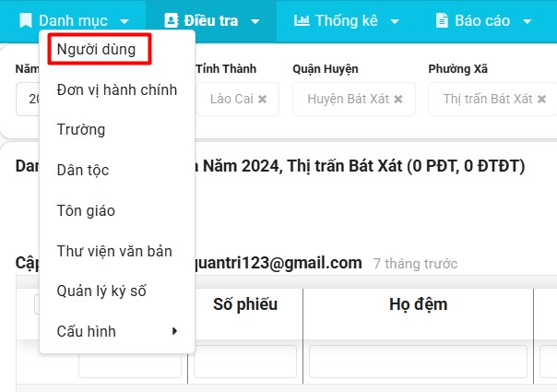Open the Quản lý ký số item
This screenshot has width=557, height=392.
pyautogui.click(x=101, y=291)
